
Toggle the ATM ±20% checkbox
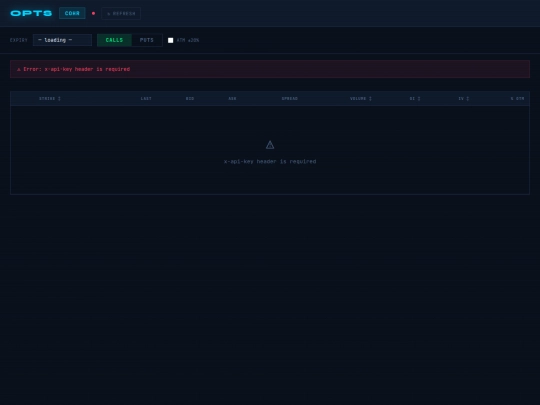click(x=170, y=40)
